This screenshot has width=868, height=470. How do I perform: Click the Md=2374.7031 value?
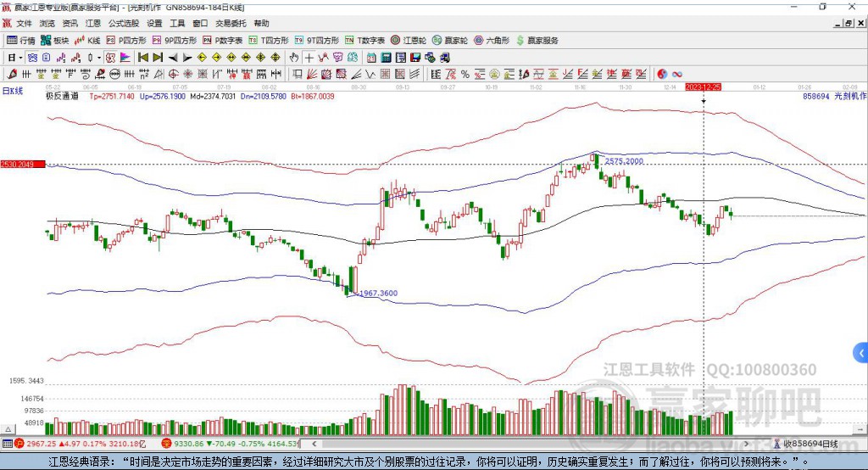pyautogui.click(x=213, y=97)
